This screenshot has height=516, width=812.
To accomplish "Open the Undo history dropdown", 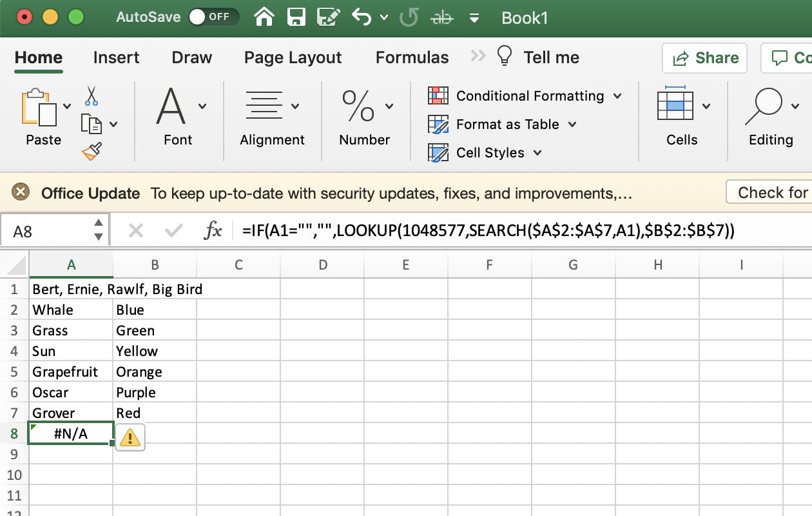I will point(385,18).
